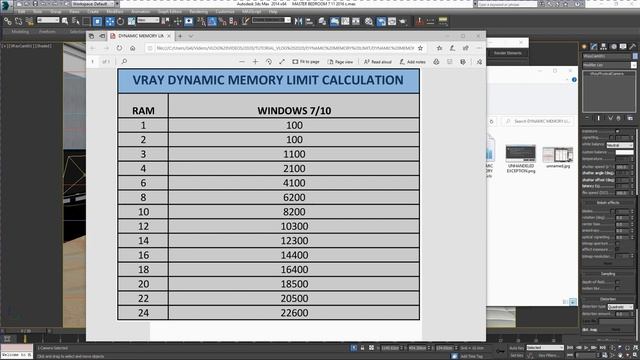Activate the Select Object tool
This screenshot has width=640, height=360.
pyautogui.click(x=64, y=21)
